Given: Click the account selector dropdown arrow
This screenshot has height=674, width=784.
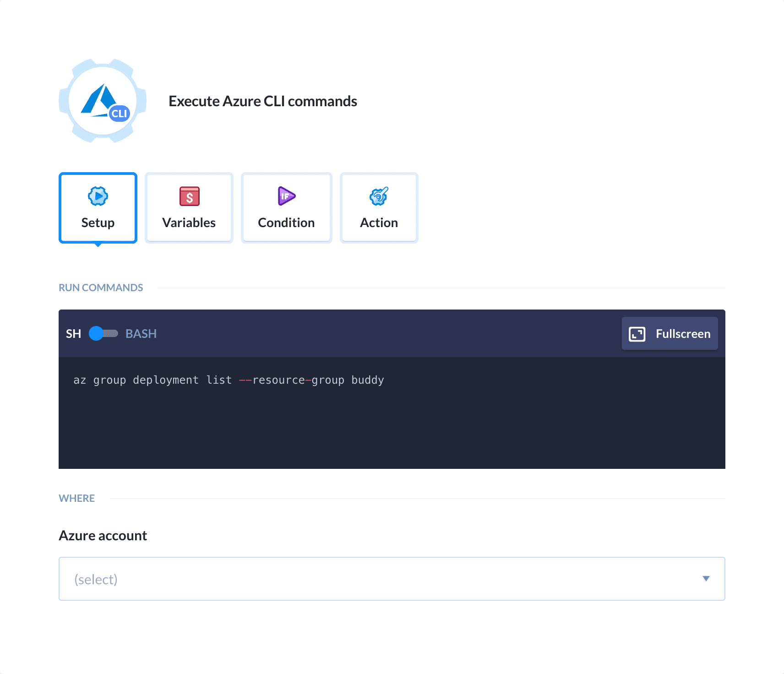Looking at the screenshot, I should coord(706,579).
